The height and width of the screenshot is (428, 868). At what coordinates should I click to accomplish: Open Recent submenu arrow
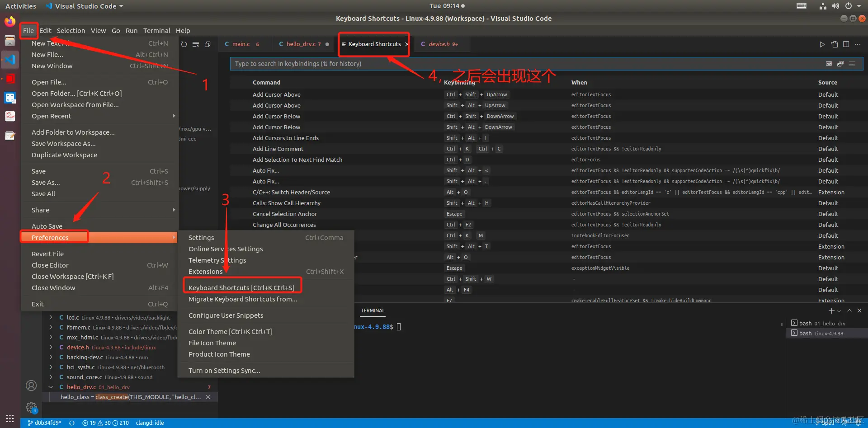point(174,116)
